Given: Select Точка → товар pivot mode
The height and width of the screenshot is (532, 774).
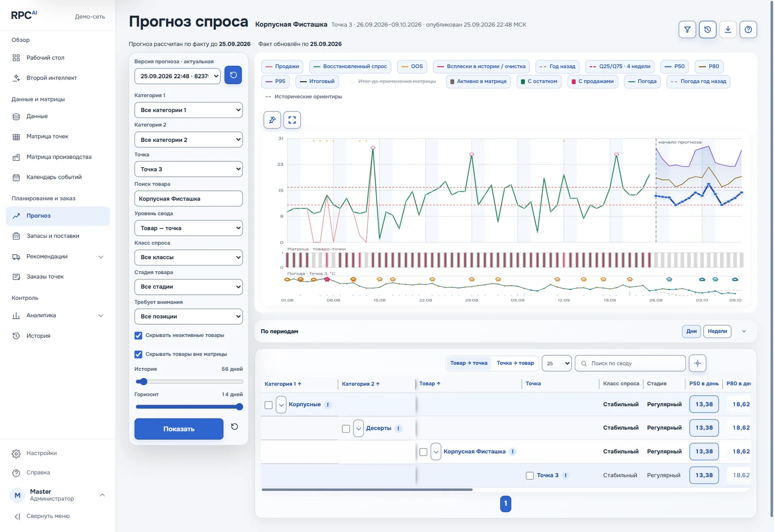Looking at the screenshot, I should [x=515, y=363].
